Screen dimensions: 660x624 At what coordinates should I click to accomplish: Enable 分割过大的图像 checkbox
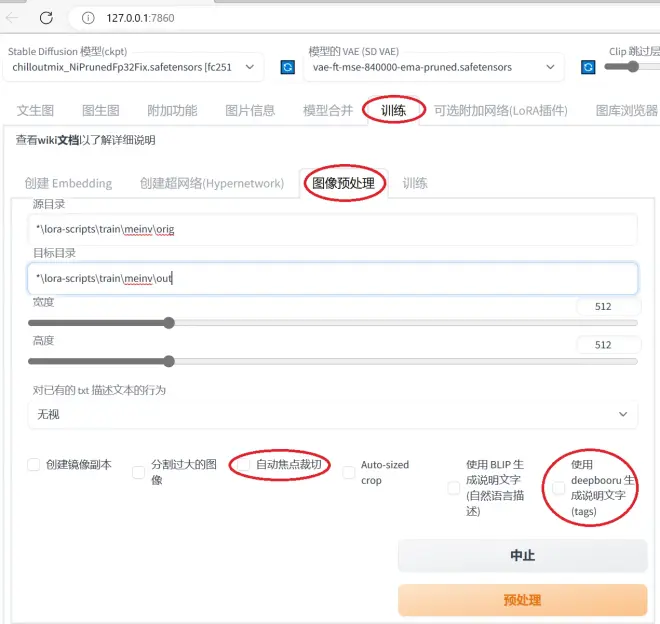(x=138, y=472)
